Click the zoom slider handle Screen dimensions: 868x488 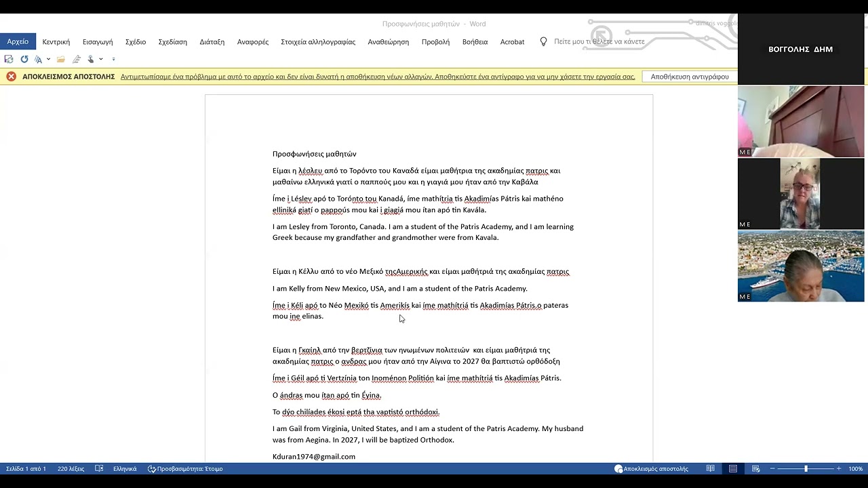(806, 469)
